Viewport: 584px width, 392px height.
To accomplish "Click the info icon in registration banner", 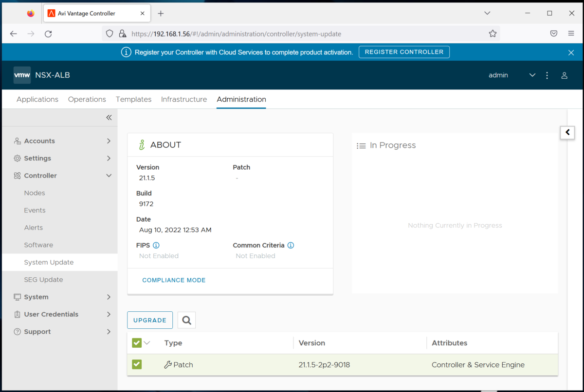I will pyautogui.click(x=126, y=52).
